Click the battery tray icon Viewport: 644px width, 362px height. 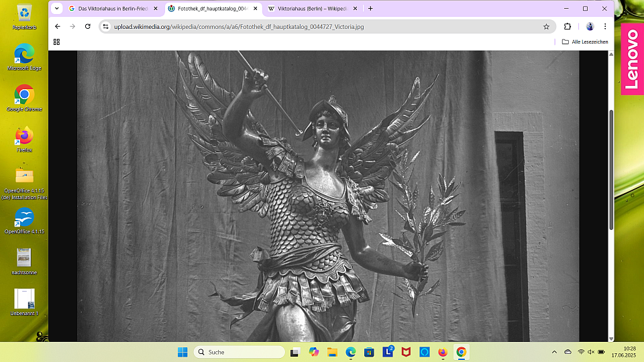(x=601, y=352)
